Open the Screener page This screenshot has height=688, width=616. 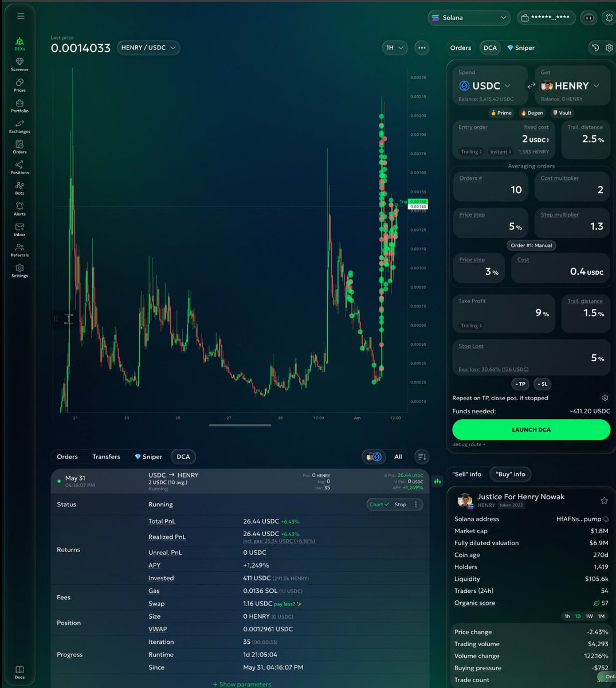coord(19,64)
